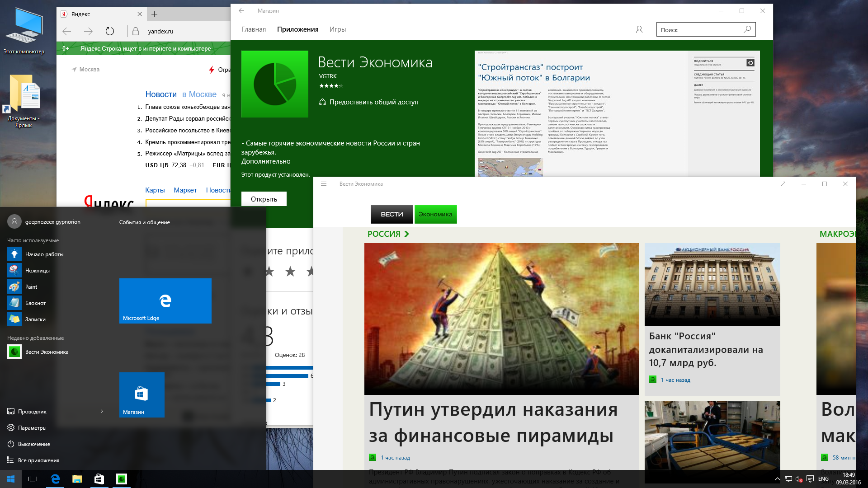This screenshot has width=868, height=488.
Task: View the Стройтрансгаз article screenshot thumbnail
Action: [617, 113]
